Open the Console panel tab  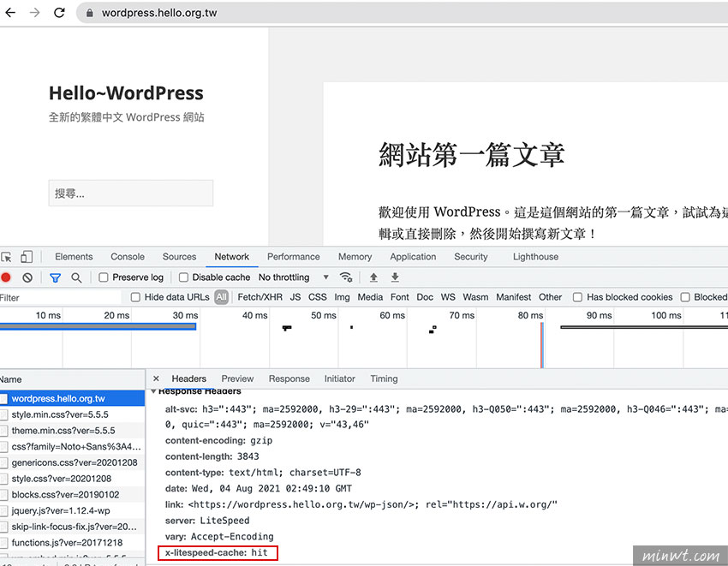coord(128,257)
